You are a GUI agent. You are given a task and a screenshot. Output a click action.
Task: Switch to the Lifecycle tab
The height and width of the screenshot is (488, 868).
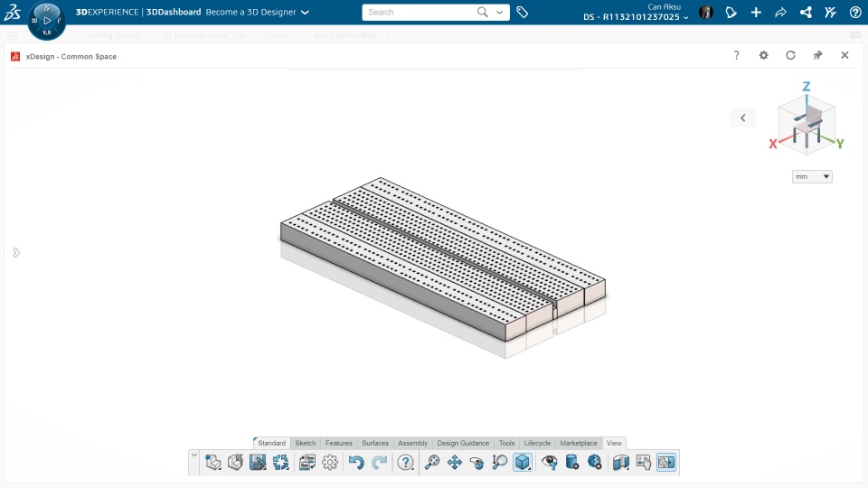537,443
